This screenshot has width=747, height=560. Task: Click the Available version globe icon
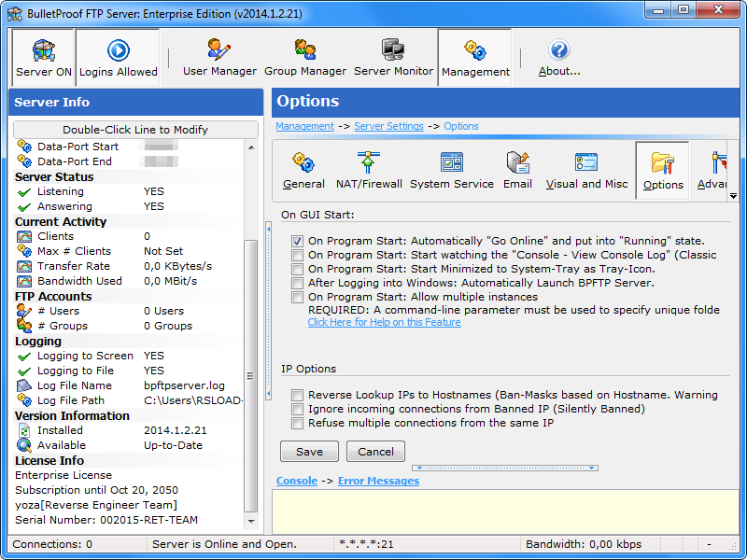(24, 445)
